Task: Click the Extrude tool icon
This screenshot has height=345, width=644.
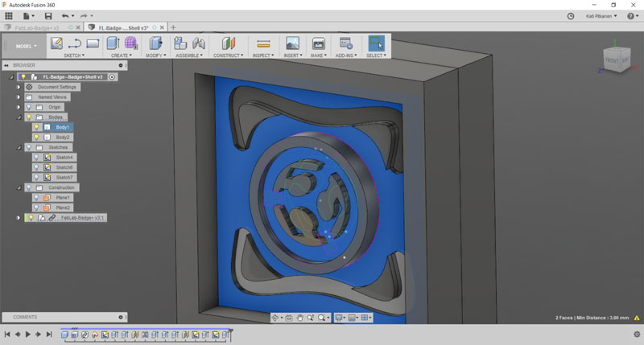Action: (113, 43)
